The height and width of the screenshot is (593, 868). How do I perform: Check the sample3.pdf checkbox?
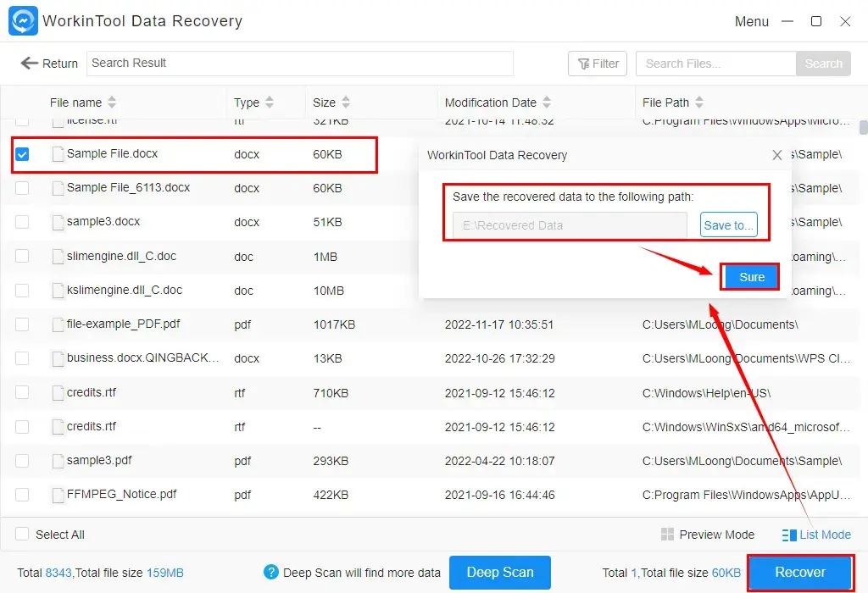(x=22, y=461)
